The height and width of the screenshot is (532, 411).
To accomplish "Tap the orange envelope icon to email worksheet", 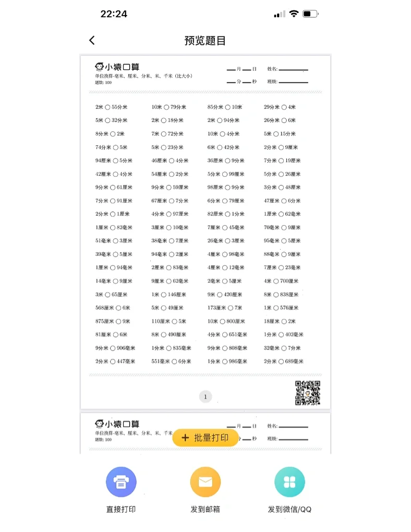I will pyautogui.click(x=205, y=482).
